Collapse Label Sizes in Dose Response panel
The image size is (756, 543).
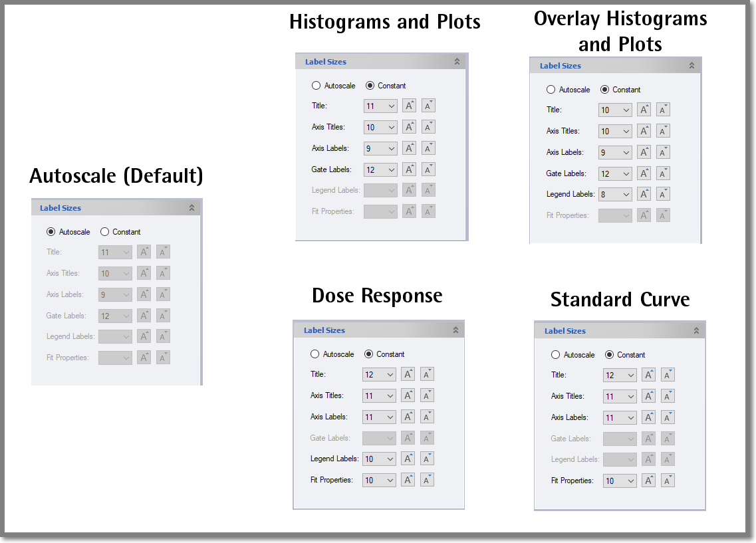click(455, 330)
